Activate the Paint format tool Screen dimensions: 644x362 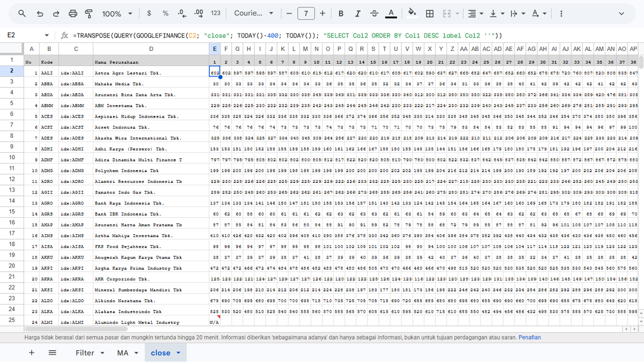click(90, 13)
